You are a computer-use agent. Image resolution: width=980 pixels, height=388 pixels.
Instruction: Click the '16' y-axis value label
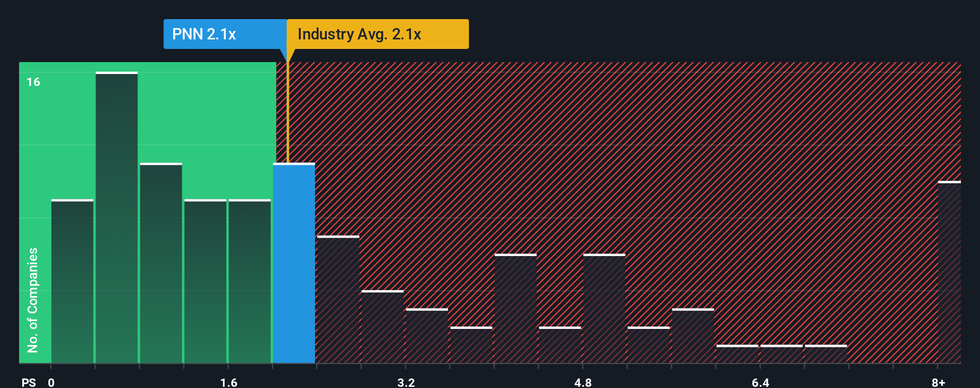(33, 82)
